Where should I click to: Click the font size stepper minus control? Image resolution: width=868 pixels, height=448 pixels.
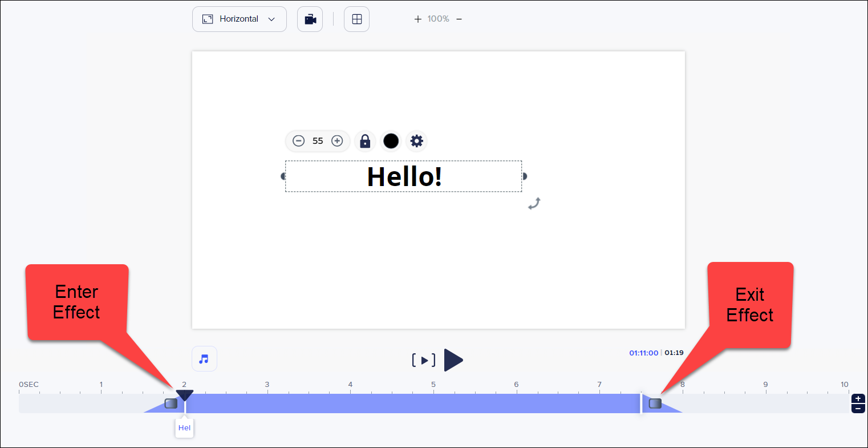[x=298, y=141]
